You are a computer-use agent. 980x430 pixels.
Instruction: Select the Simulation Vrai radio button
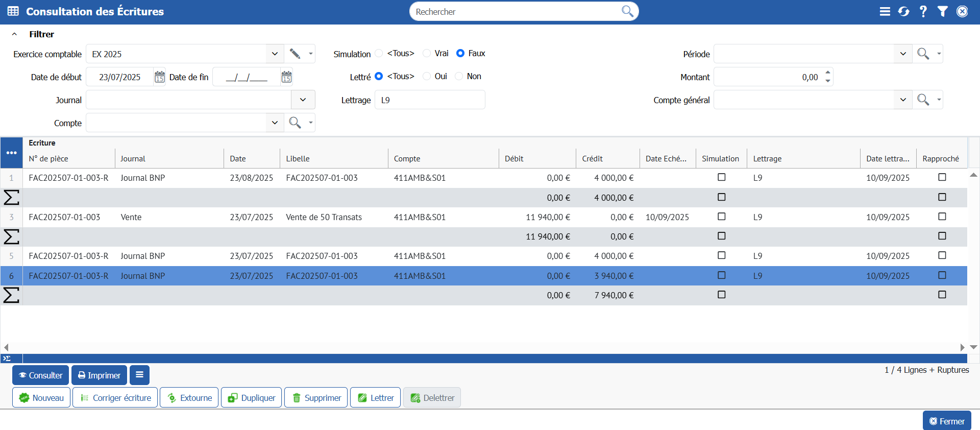coord(427,53)
